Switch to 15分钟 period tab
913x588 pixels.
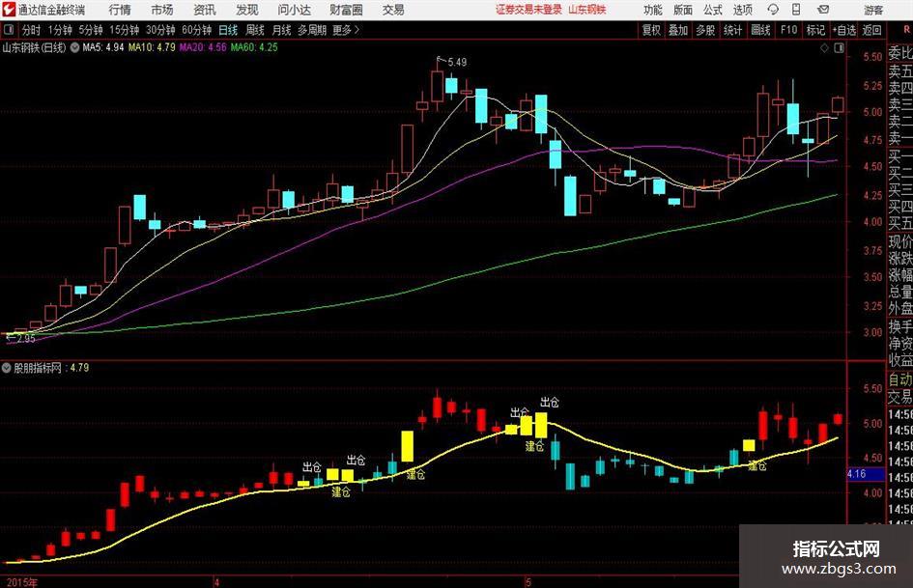[125, 30]
